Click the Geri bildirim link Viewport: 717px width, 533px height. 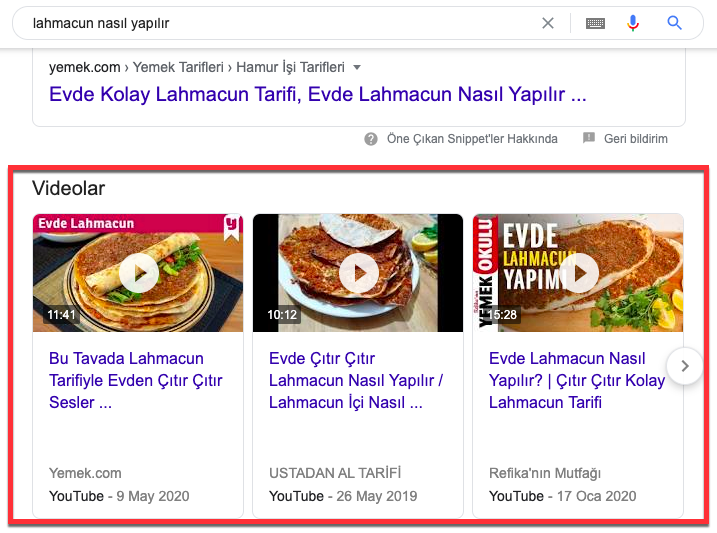pos(636,139)
